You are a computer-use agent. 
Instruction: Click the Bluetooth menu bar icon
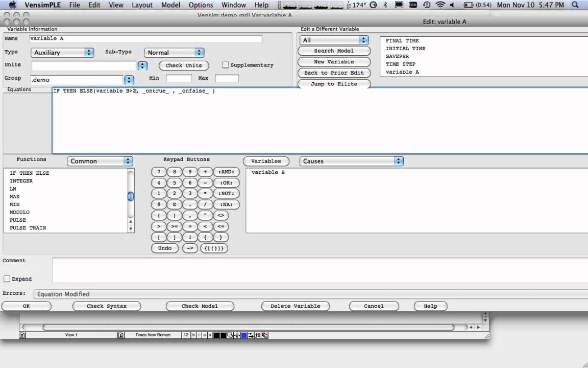[385, 5]
